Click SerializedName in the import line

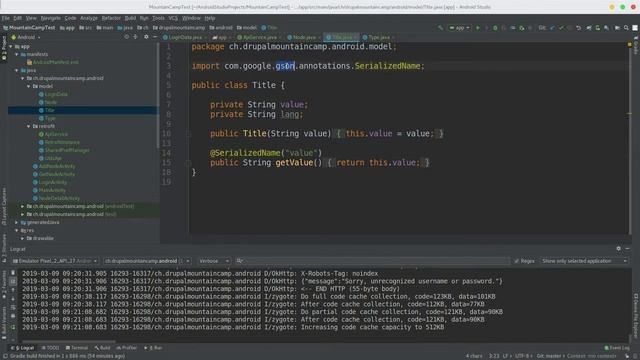tap(387, 66)
